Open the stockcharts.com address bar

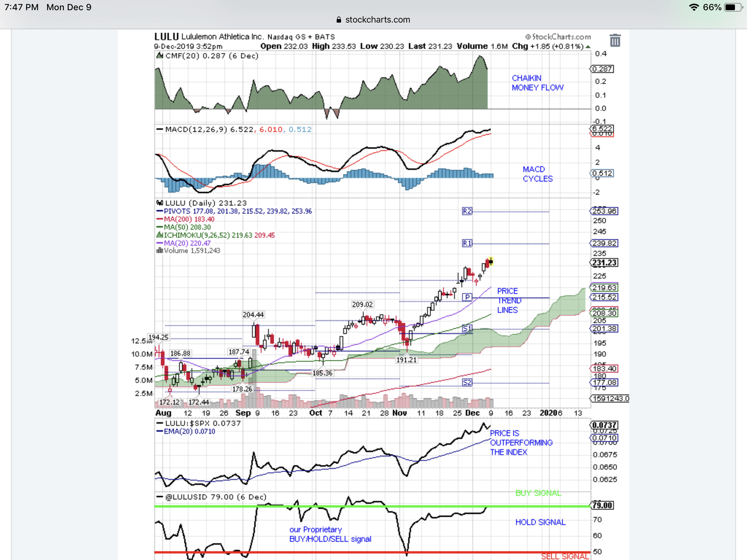click(373, 20)
